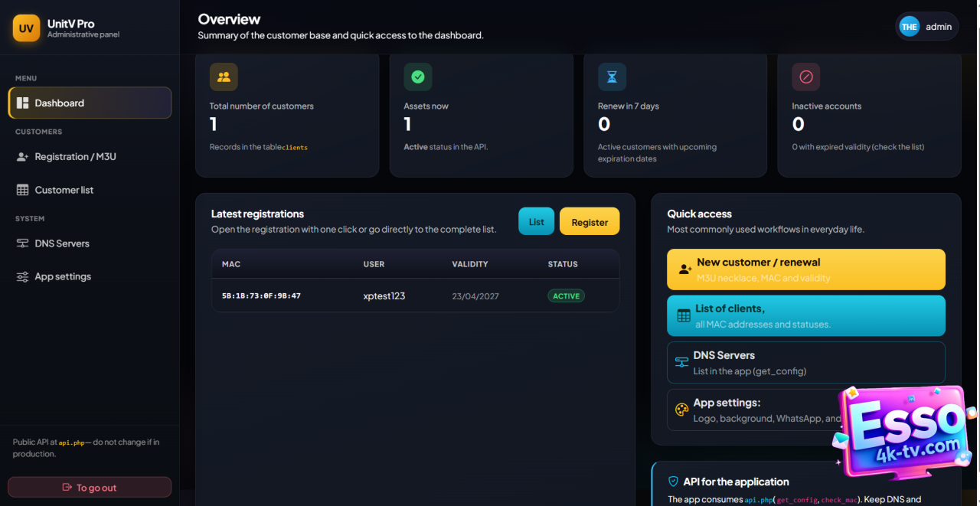Open DNS Servers quick access card

point(805,362)
